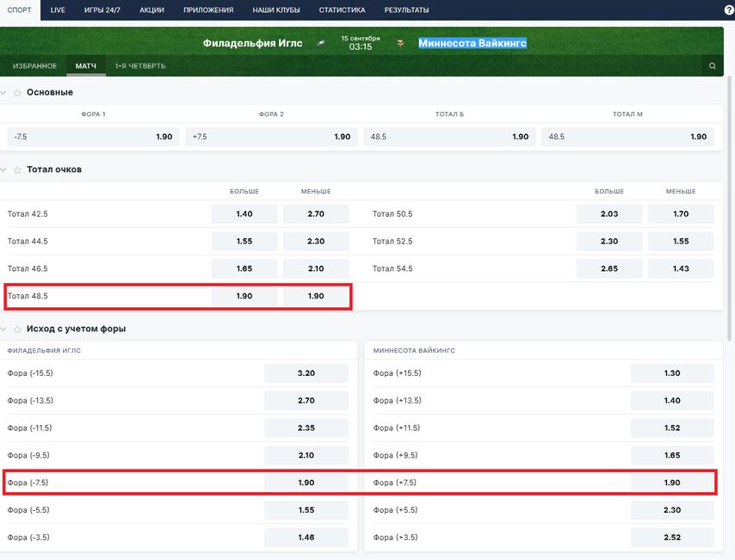Pick Филадельфия Фора (-15.5) odds 3.20

pyautogui.click(x=306, y=373)
